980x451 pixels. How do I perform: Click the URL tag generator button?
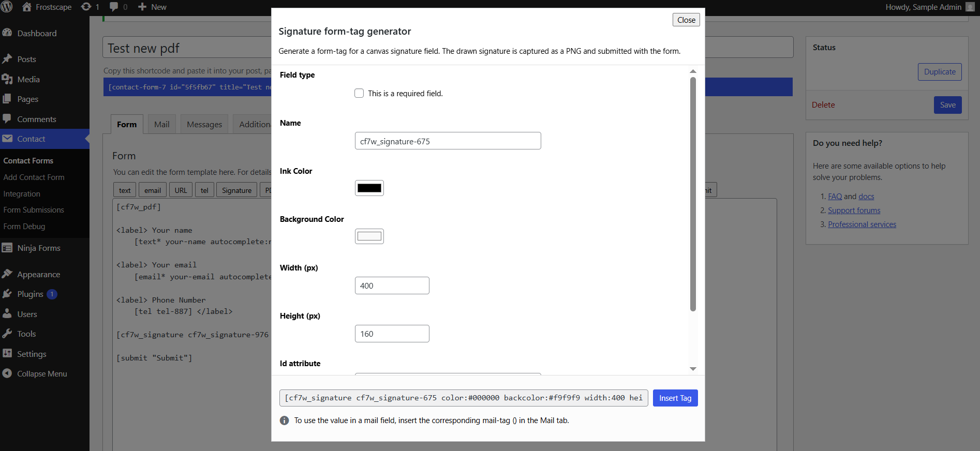click(x=181, y=190)
